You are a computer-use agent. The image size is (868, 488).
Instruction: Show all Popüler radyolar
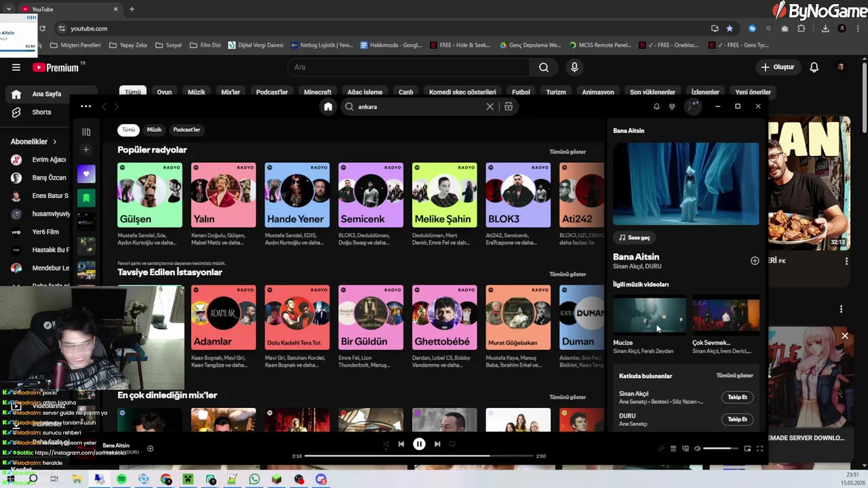[568, 152]
